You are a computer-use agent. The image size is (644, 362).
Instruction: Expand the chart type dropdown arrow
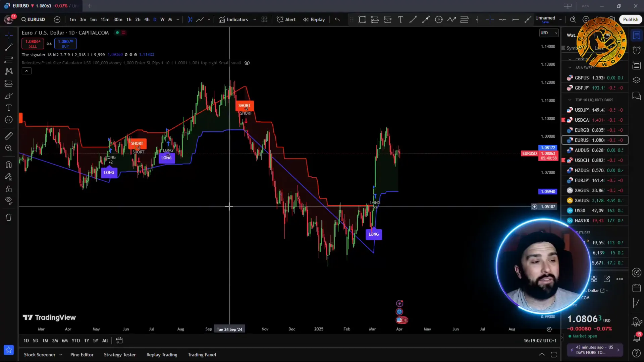[209, 19]
